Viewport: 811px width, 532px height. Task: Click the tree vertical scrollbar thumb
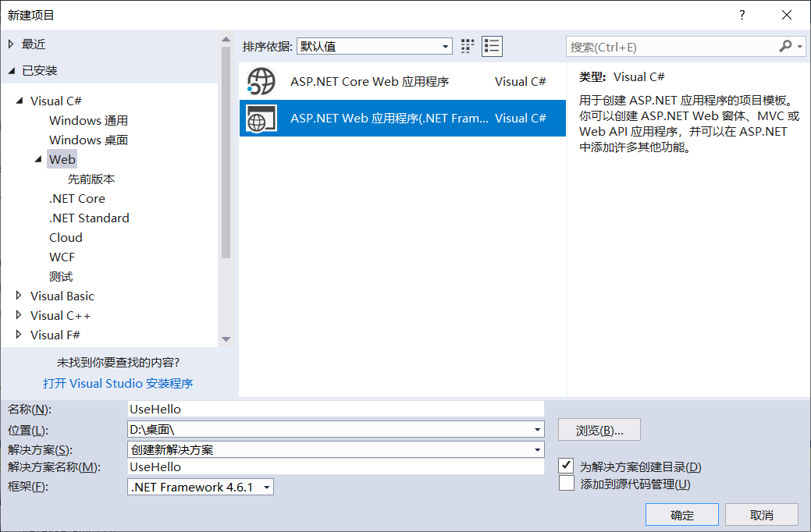pos(226,152)
